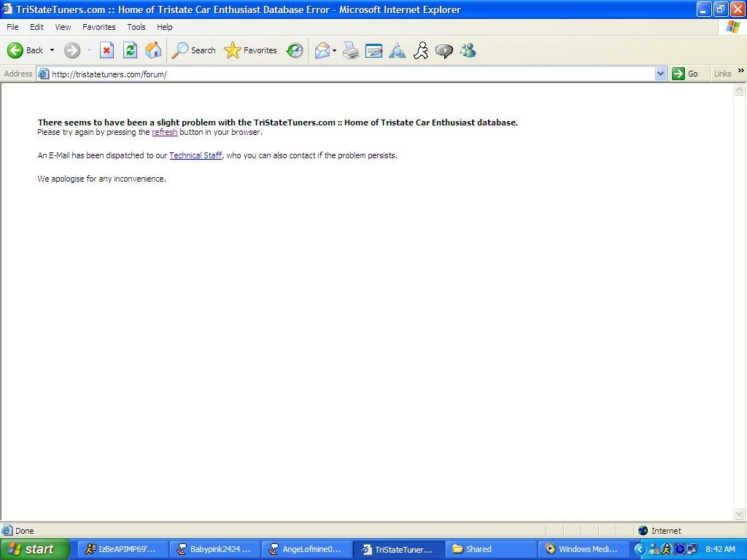Click the network computers tray icon
Image resolution: width=747 pixels, height=560 pixels.
click(692, 550)
